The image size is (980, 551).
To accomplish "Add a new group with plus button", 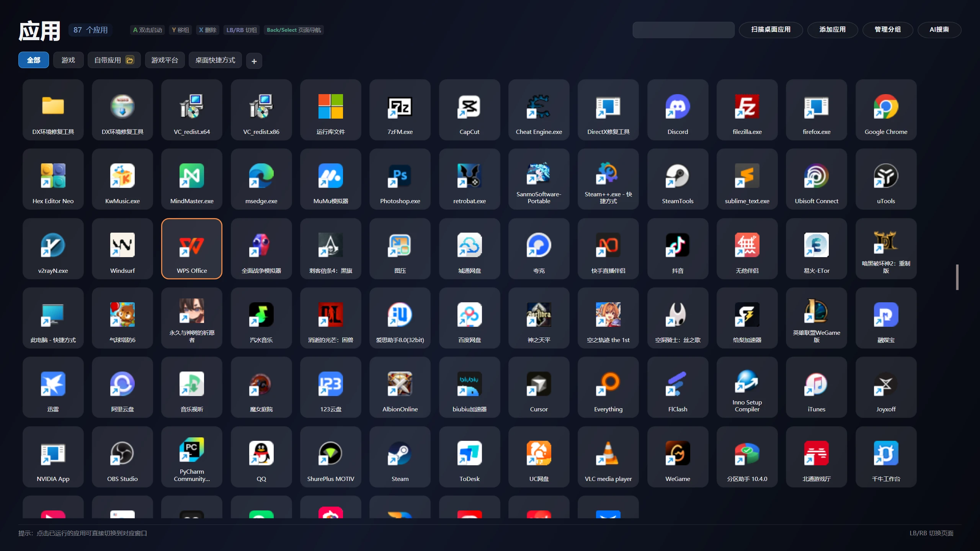I will pyautogui.click(x=254, y=61).
